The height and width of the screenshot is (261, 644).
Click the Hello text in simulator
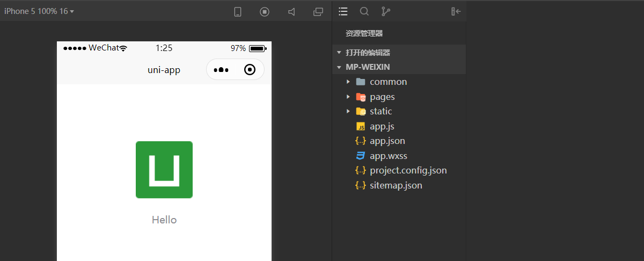coord(164,220)
